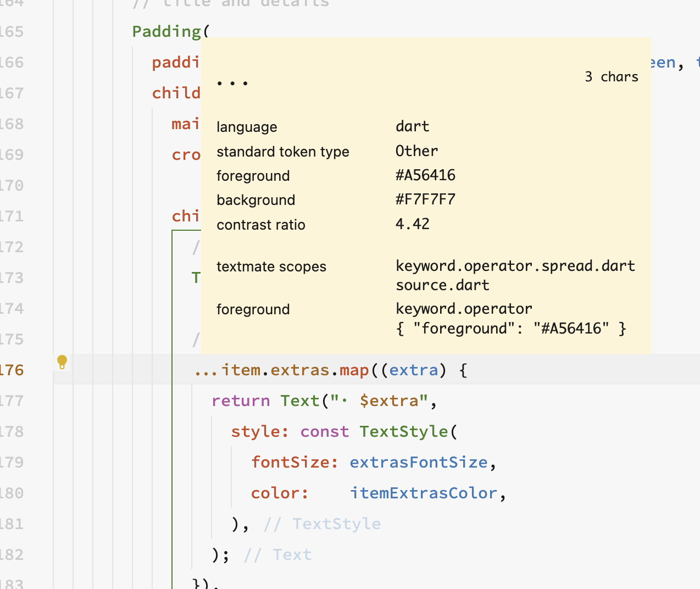The width and height of the screenshot is (700, 589).
Task: Click 'fontSize:' argument label
Action: 295,463
